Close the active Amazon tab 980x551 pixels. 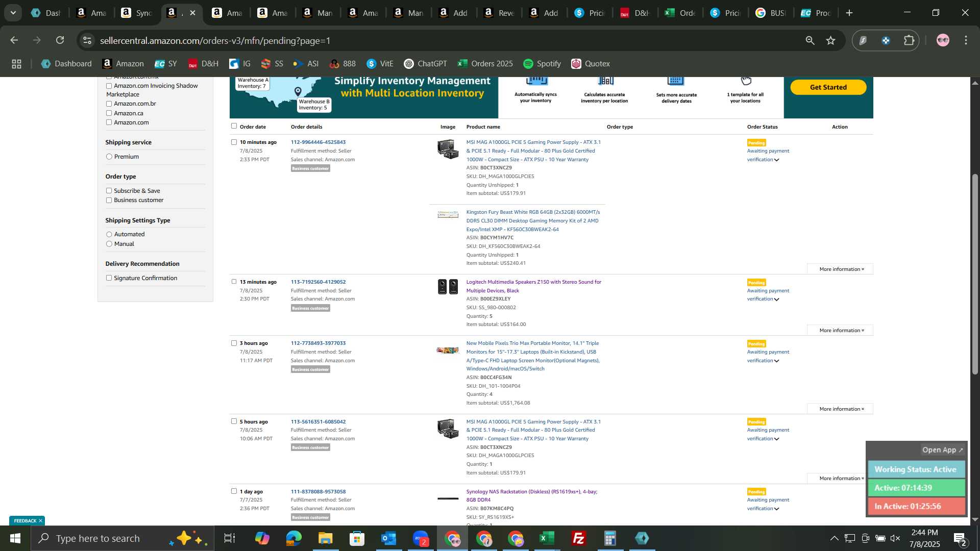(x=192, y=13)
